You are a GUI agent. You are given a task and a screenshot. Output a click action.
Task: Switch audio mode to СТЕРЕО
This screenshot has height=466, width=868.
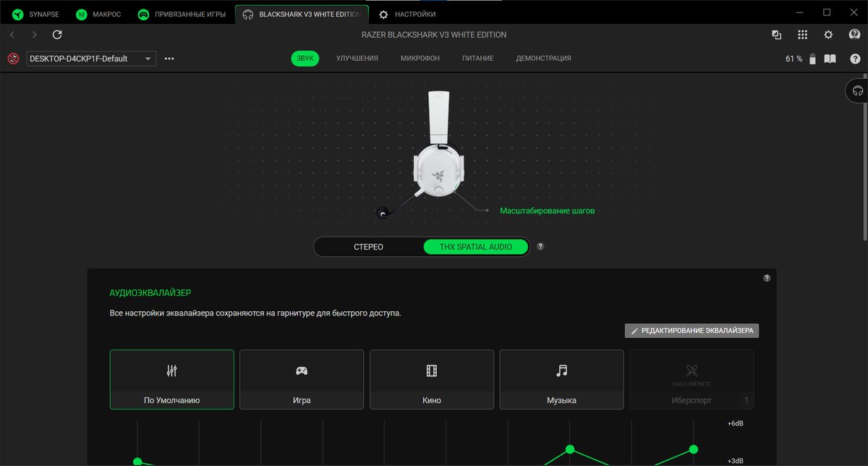[x=369, y=247]
